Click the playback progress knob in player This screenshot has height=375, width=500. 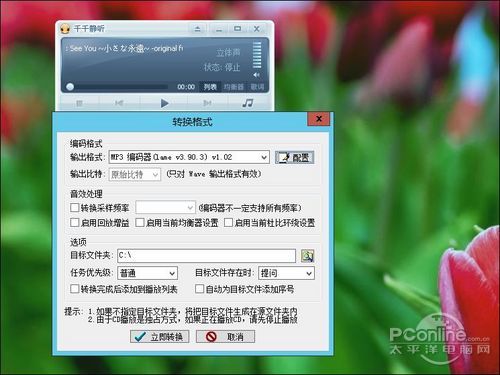[x=70, y=87]
